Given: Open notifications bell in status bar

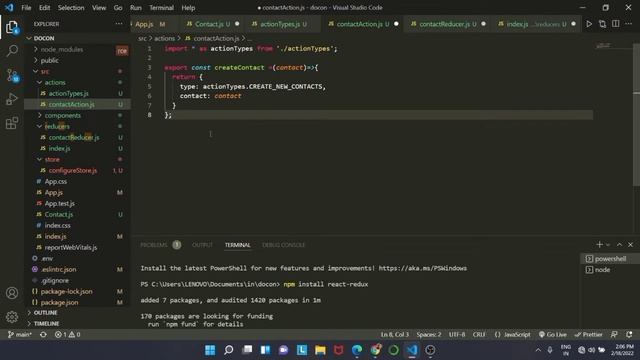Looking at the screenshot, I should 629,334.
